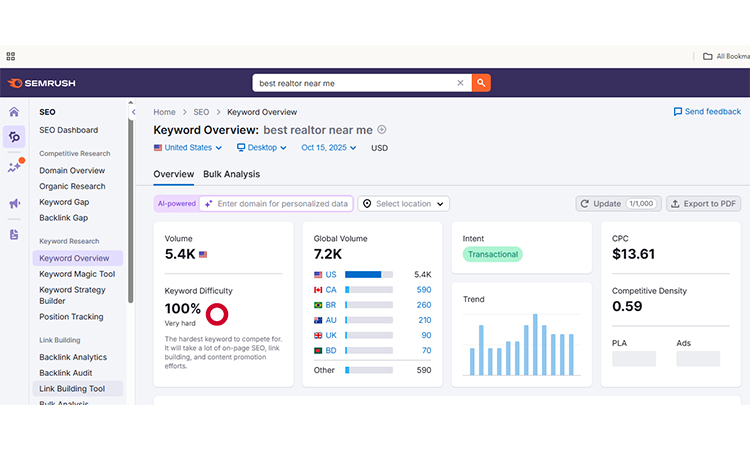This screenshot has width=750, height=450.
Task: Click the plus icon beside the keyword title
Action: pyautogui.click(x=382, y=130)
